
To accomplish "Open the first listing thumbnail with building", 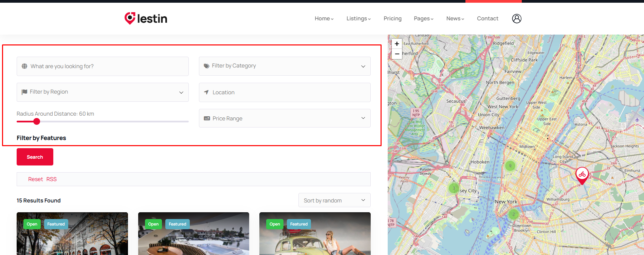I will coord(72,234).
